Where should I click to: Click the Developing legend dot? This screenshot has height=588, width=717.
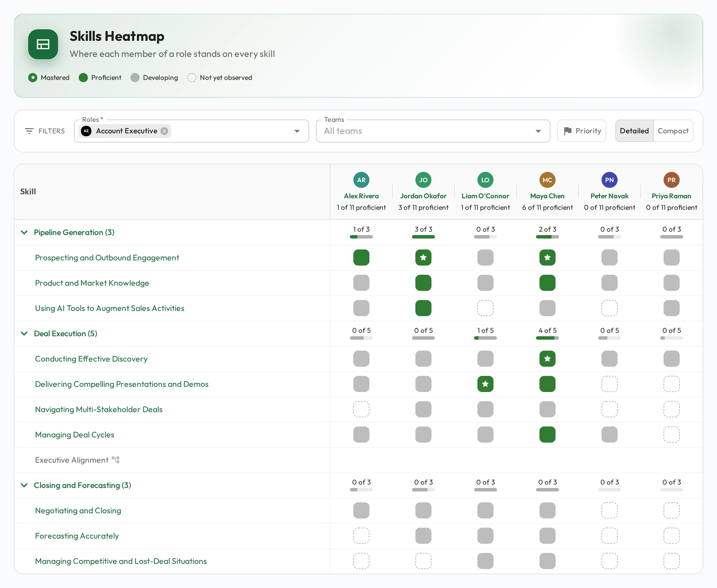(135, 78)
